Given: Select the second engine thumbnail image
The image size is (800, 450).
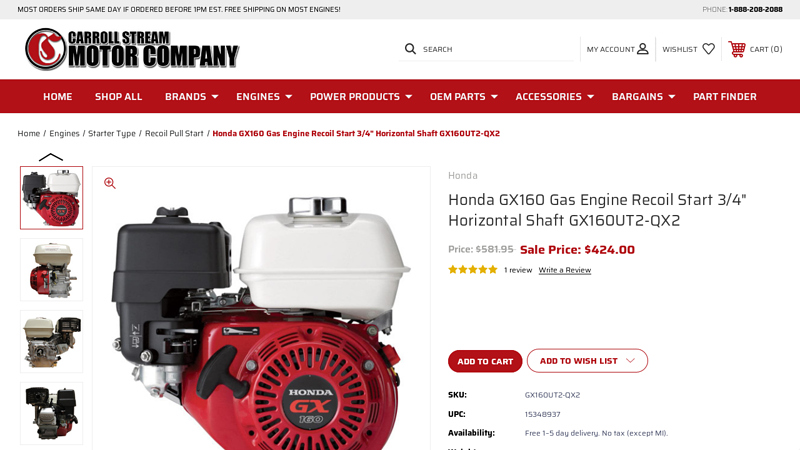Looking at the screenshot, I should tap(51, 270).
